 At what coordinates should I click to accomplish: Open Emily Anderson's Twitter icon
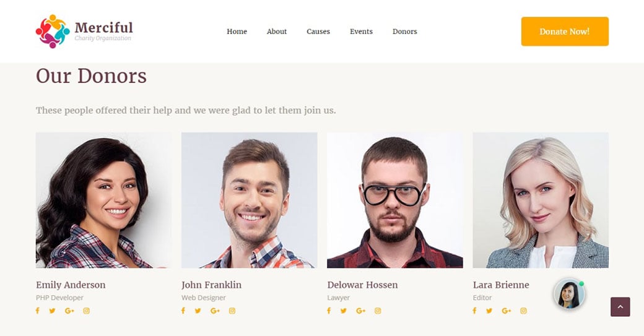pos(52,311)
